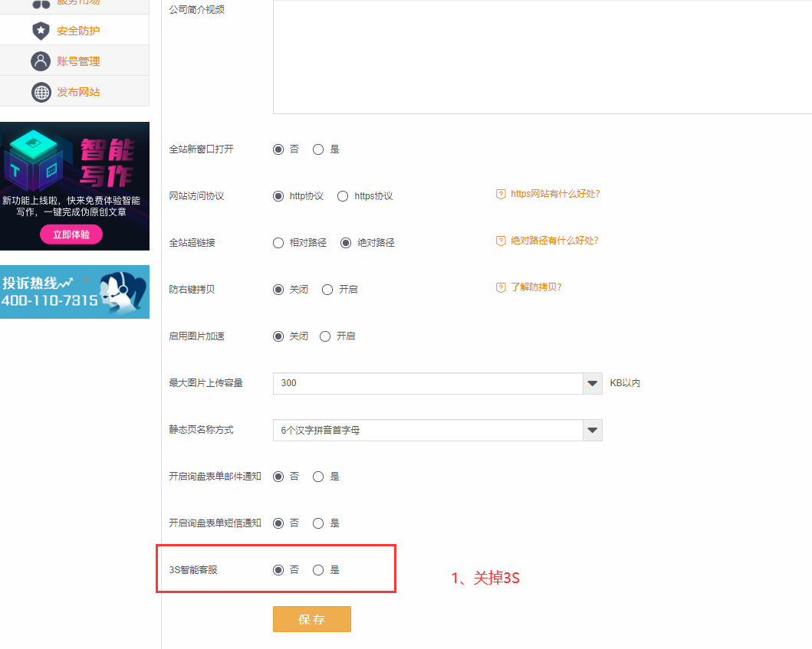Click the 最大图片上传容量 label

205,383
